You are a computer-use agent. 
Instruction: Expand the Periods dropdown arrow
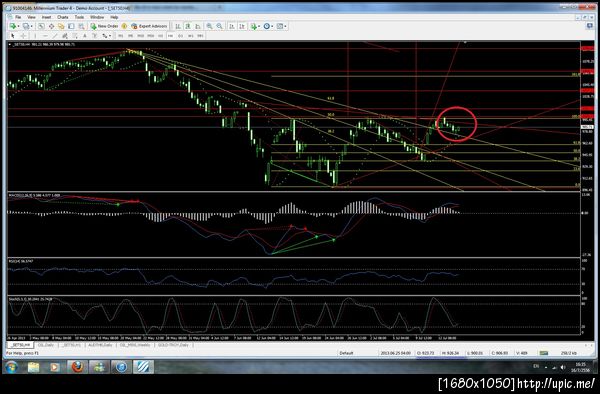coord(272,26)
